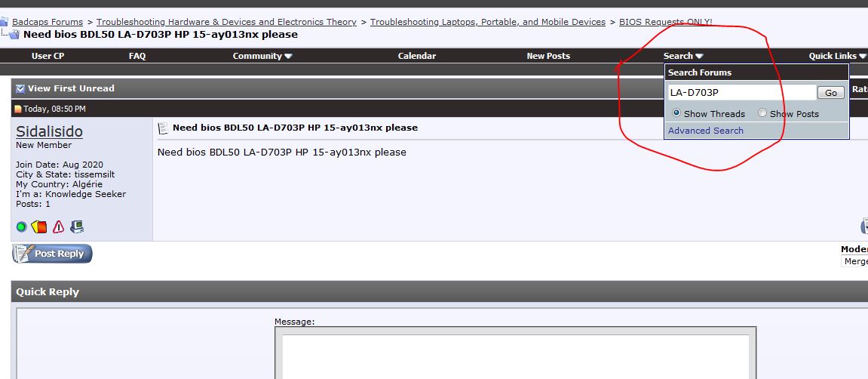Screen dimensions: 868x379
Task: Click the search field containing LA-D703P
Action: [x=741, y=93]
